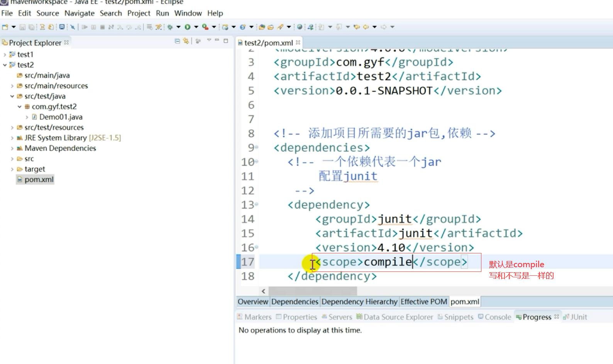This screenshot has width=613, height=364.
Task: Open the File menu
Action: (7, 13)
